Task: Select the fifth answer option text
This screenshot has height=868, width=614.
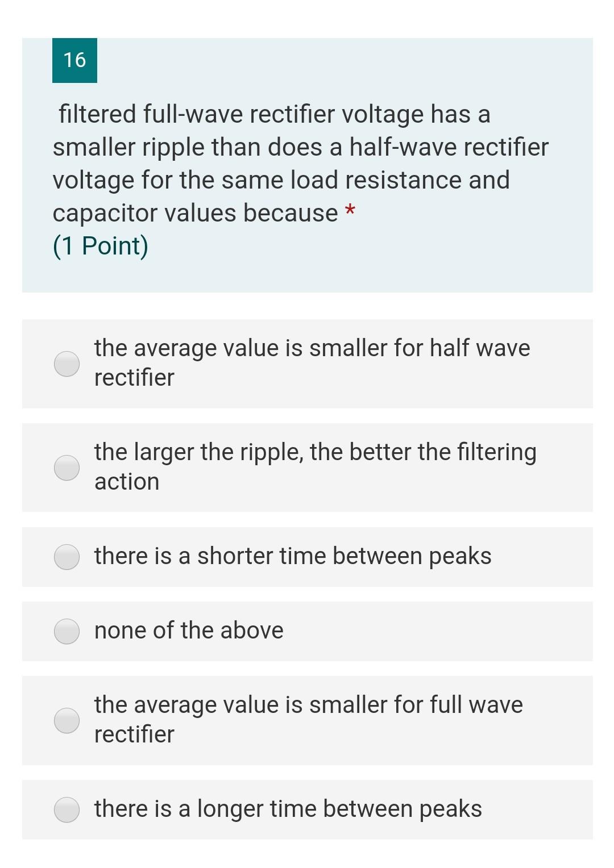Action: [x=308, y=720]
